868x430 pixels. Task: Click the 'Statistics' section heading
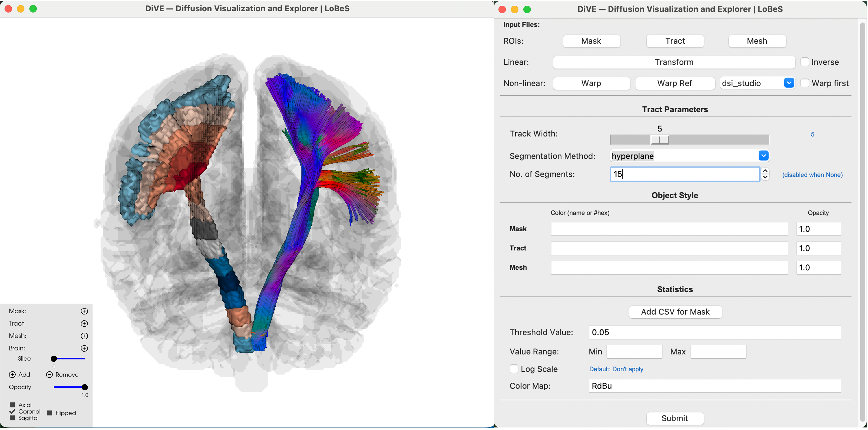point(675,289)
